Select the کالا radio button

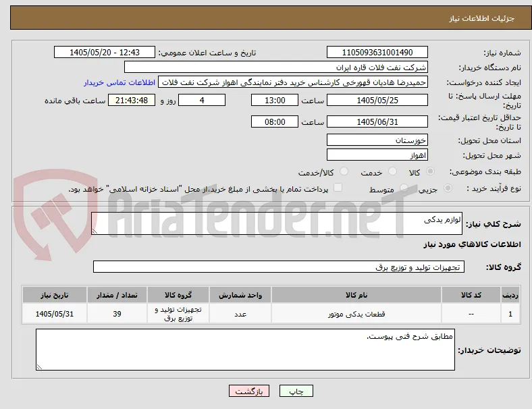point(430,171)
